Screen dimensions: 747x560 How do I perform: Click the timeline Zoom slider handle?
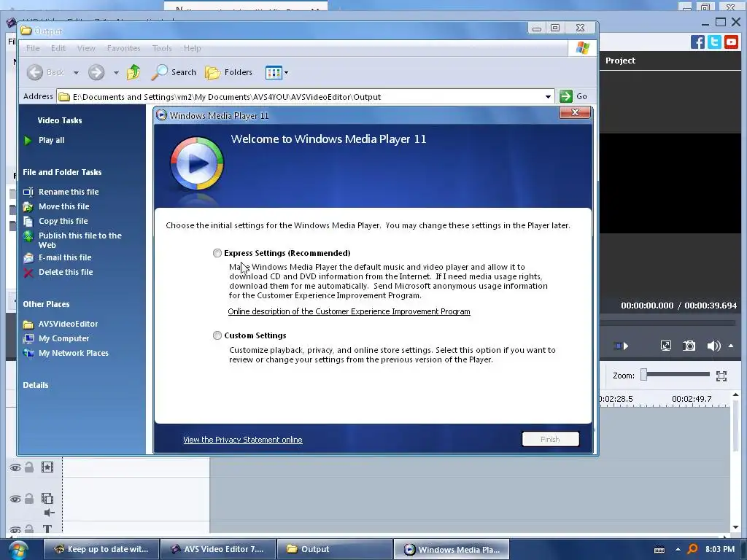643,375
